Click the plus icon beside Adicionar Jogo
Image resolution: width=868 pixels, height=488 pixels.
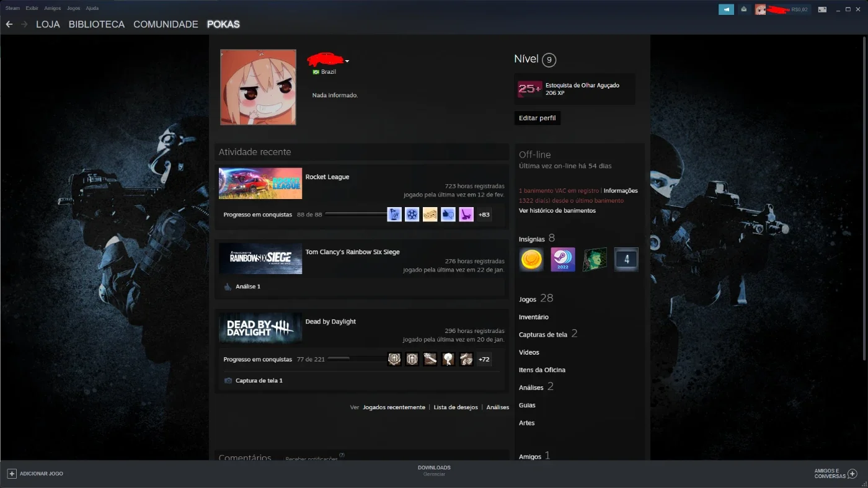(x=12, y=474)
